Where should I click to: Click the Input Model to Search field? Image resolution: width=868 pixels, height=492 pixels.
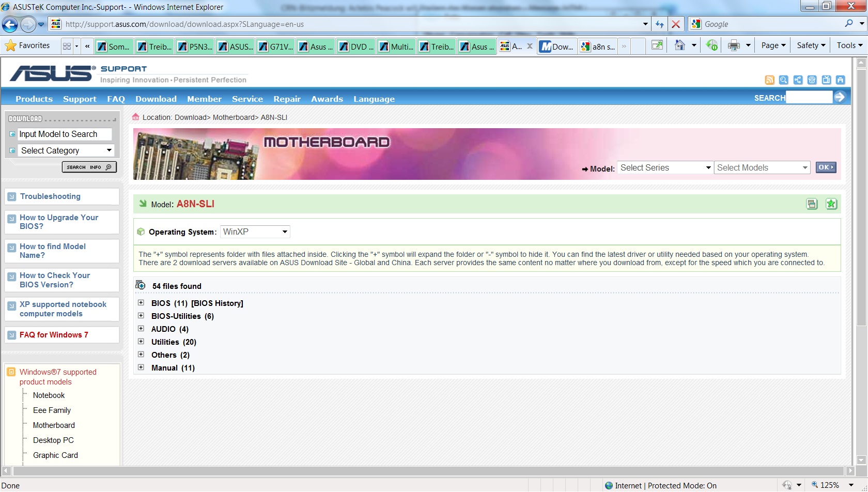click(x=65, y=134)
